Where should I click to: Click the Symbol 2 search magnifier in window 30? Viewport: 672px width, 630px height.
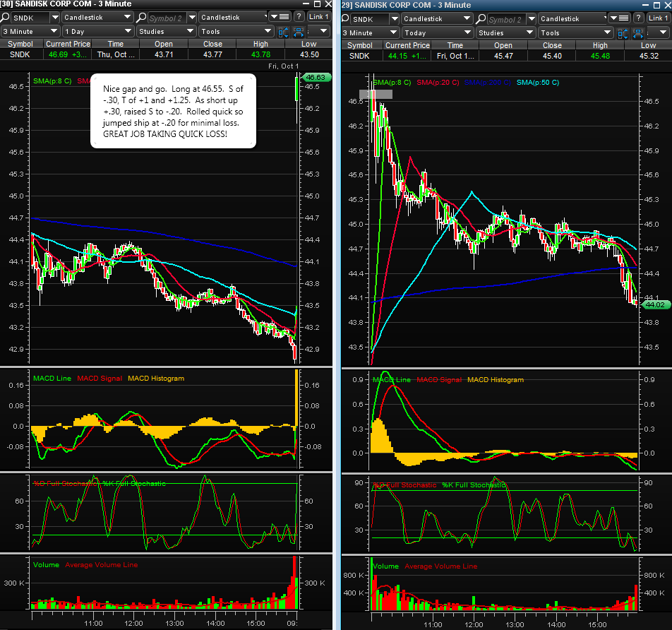141,18
